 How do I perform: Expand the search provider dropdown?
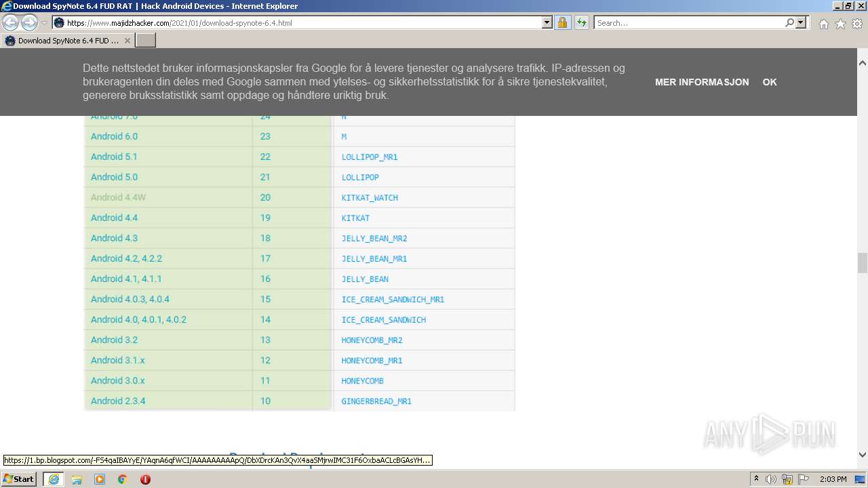pos(802,22)
